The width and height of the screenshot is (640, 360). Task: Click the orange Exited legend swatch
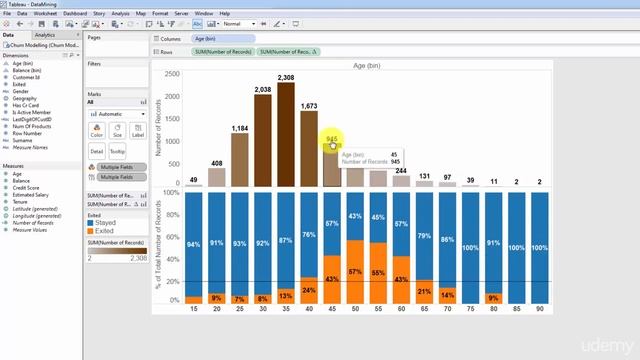[x=91, y=231]
